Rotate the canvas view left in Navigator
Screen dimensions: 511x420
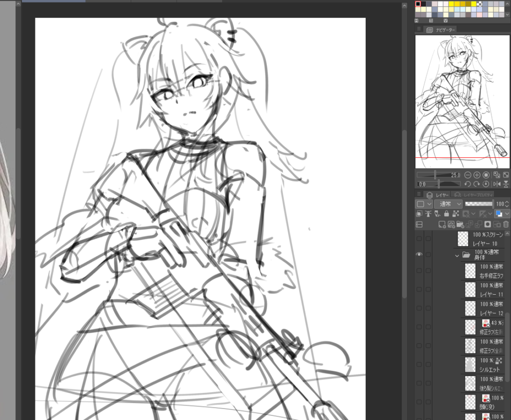pyautogui.click(x=468, y=184)
